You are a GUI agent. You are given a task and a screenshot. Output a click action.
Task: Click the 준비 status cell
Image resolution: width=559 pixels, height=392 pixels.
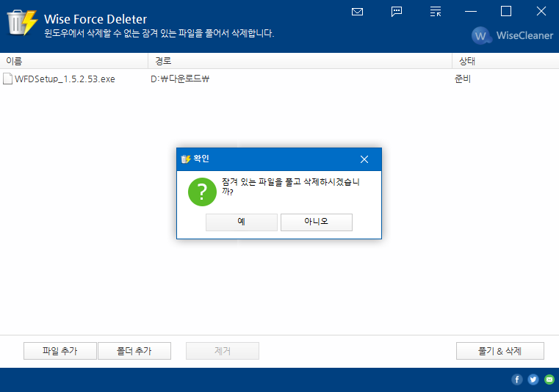click(463, 79)
